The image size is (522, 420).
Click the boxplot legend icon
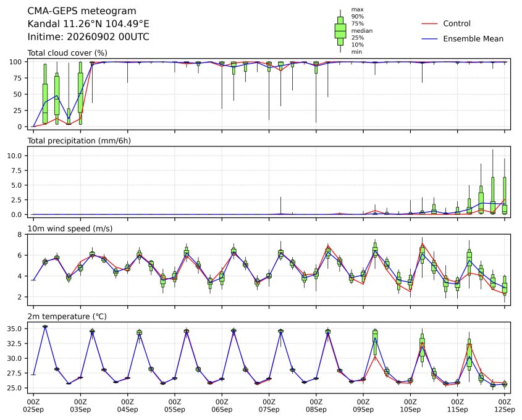(x=340, y=31)
